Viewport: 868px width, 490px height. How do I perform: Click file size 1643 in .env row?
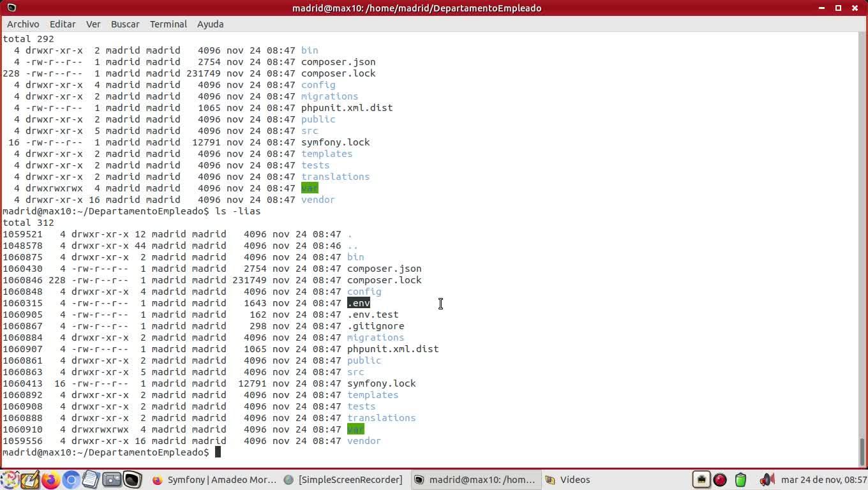pos(255,303)
